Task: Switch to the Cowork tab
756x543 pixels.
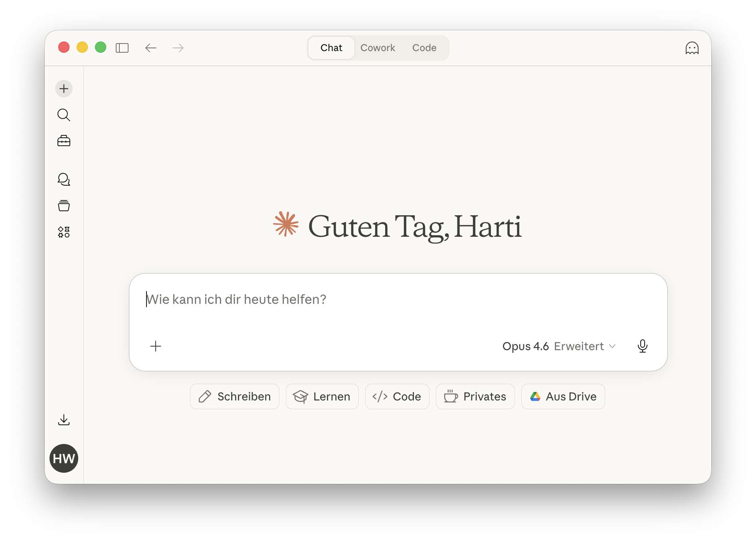Action: (378, 48)
